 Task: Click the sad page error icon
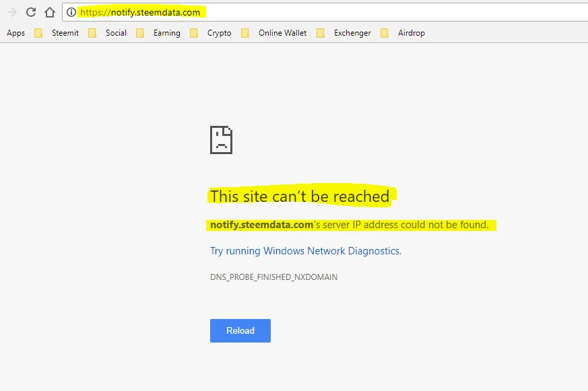(221, 140)
